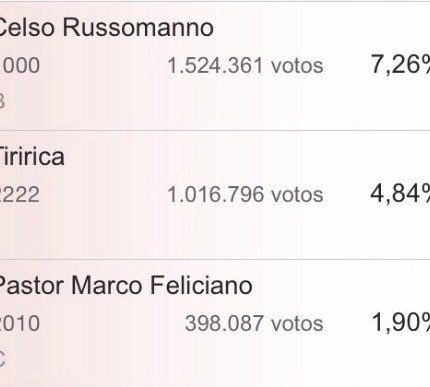Open Celso Russomanno candidate name
The width and height of the screenshot is (430, 387).
(105, 27)
